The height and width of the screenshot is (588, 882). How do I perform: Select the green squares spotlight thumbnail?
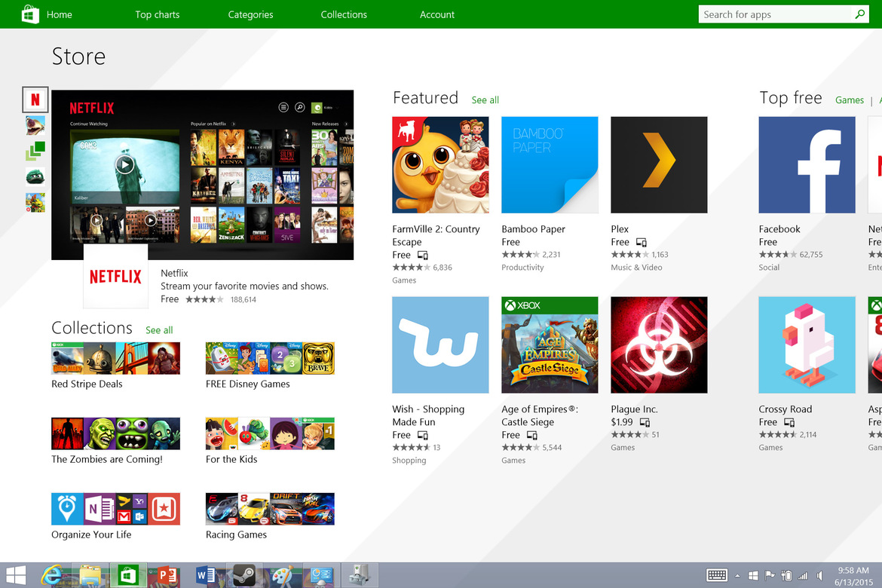click(35, 151)
